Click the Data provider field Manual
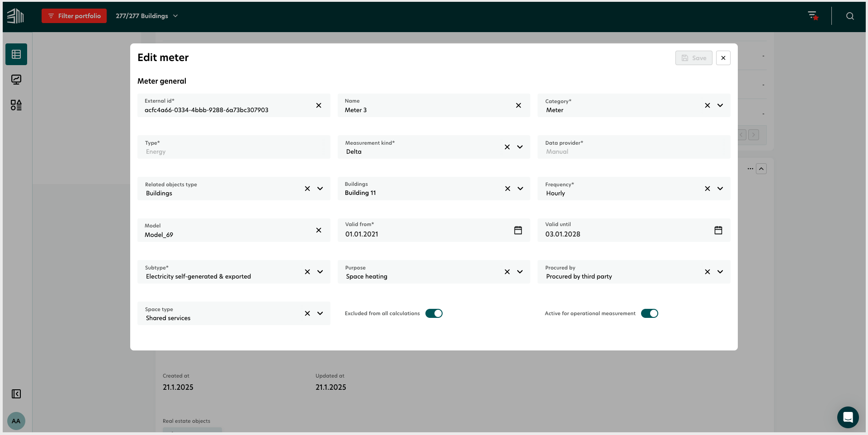 click(634, 147)
